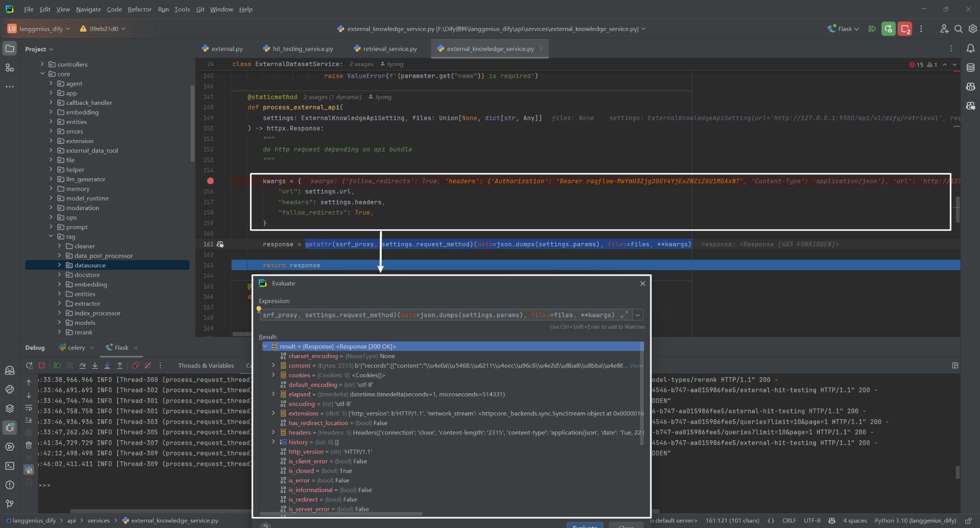This screenshot has width=980, height=528.
Task: Open the Python Console from debug sidebar
Action: point(28,470)
